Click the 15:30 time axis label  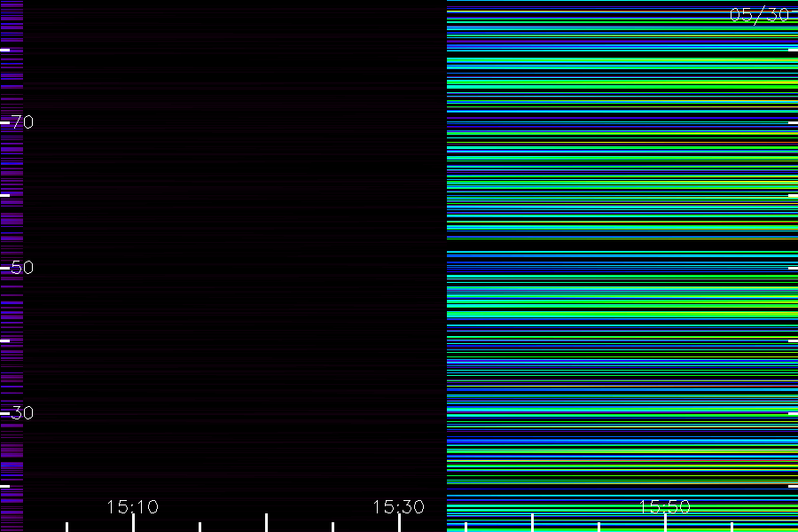pyautogui.click(x=398, y=506)
